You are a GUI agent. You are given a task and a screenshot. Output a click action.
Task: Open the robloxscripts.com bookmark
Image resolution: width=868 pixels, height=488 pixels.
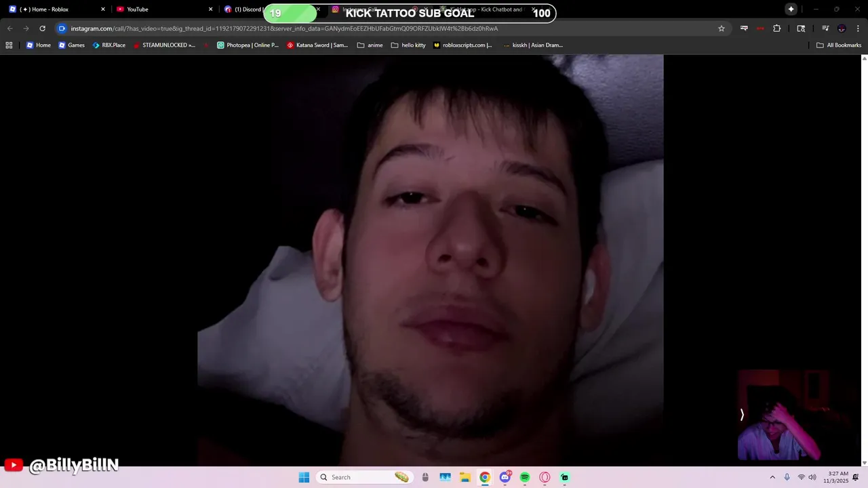[462, 45]
